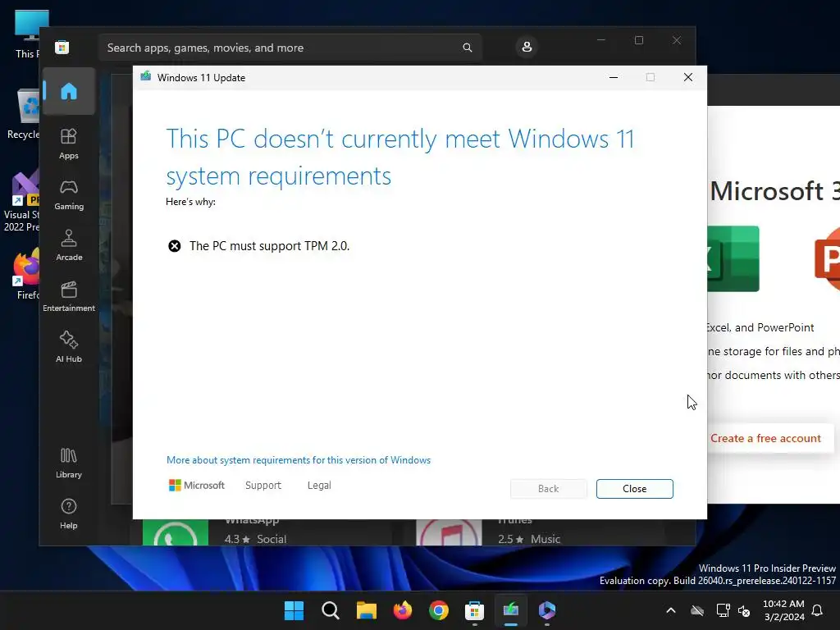Image resolution: width=840 pixels, height=630 pixels.
Task: Click the Excel icon in Microsoft 365 panel
Action: point(733,258)
